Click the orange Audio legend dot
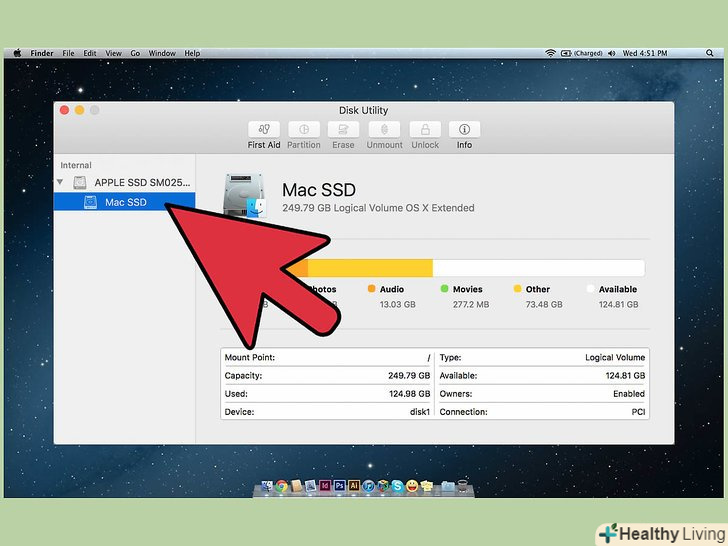Image resolution: width=728 pixels, height=546 pixels. 371,289
